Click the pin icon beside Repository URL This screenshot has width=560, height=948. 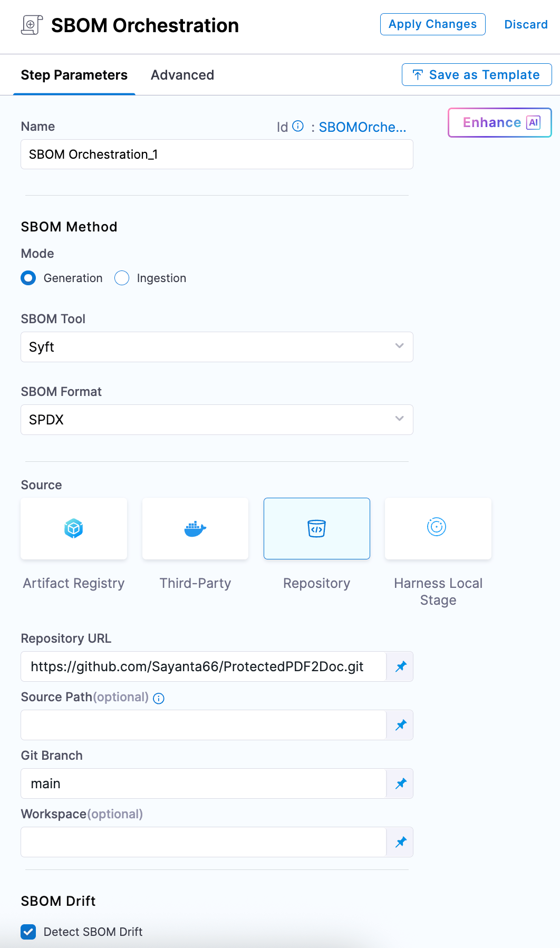400,666
